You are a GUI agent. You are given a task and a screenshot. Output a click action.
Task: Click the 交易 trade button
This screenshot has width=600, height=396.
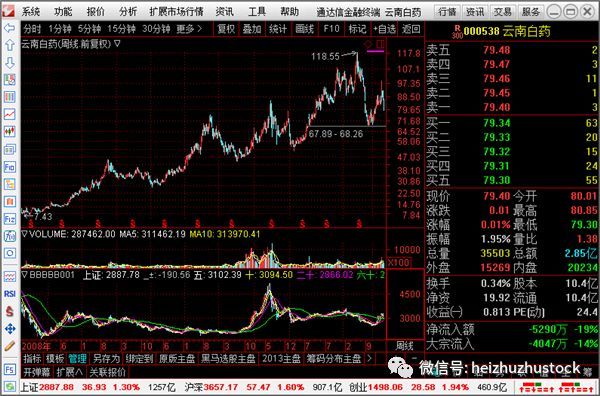[503, 12]
